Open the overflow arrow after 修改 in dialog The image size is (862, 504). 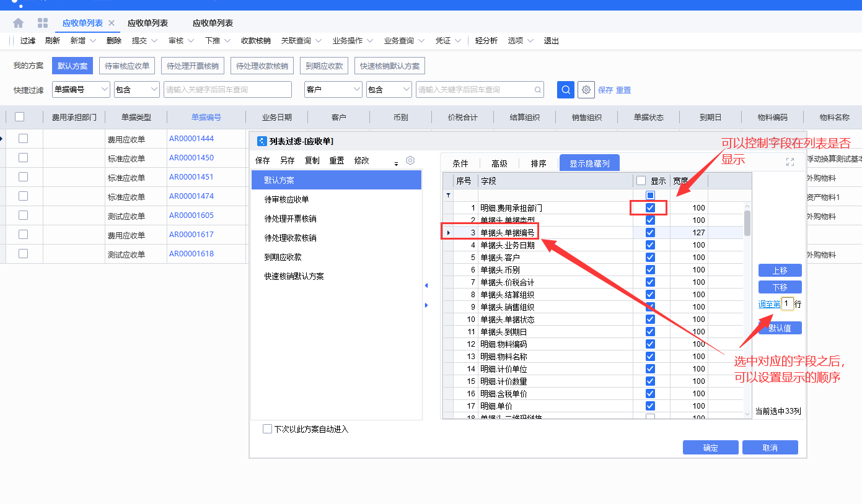point(397,163)
